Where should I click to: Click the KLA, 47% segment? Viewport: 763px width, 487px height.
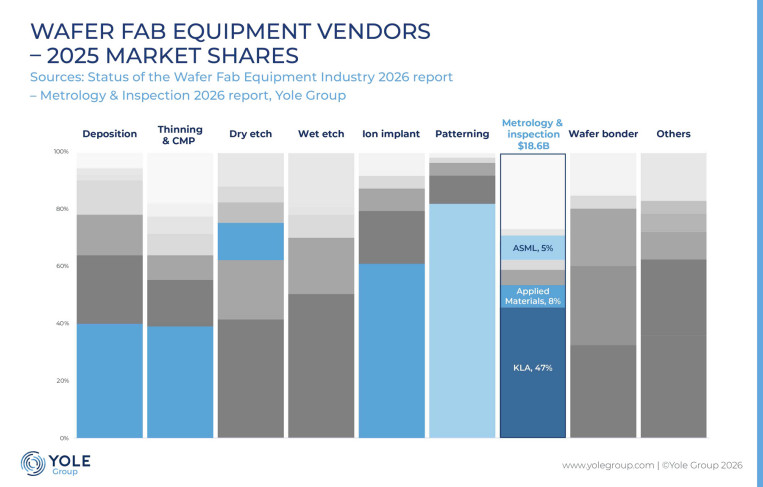click(533, 373)
